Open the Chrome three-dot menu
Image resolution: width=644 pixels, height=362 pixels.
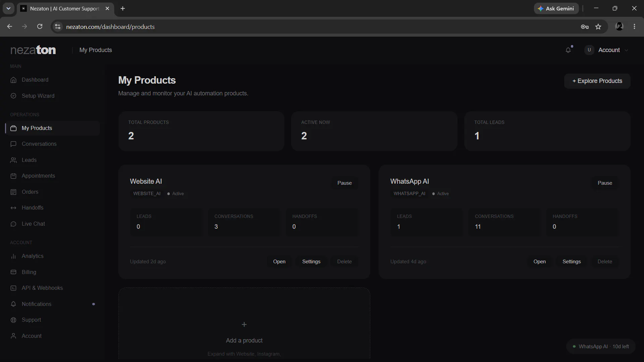click(634, 27)
